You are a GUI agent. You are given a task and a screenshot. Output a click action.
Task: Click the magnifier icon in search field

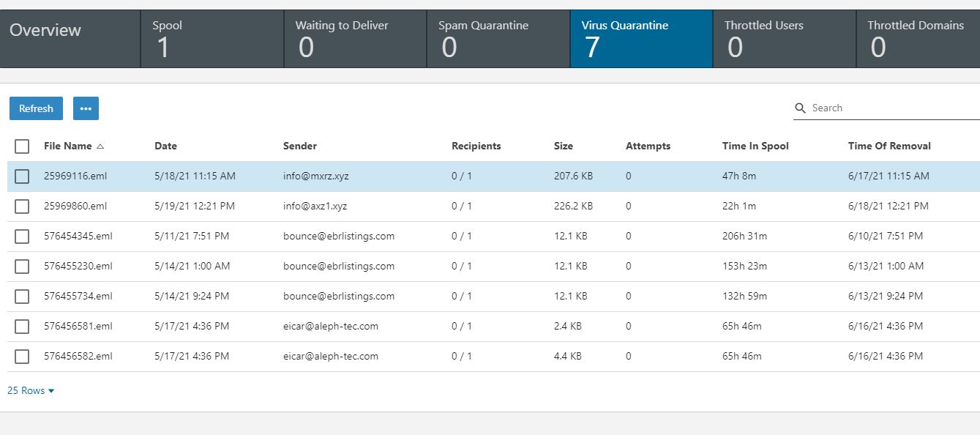pyautogui.click(x=801, y=108)
